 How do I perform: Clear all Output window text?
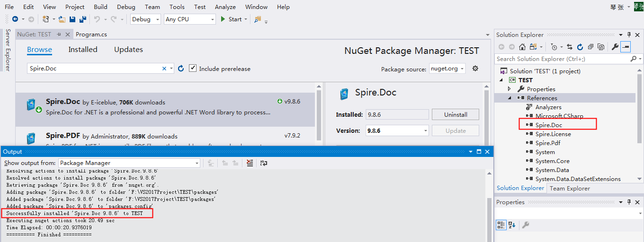tap(250, 163)
